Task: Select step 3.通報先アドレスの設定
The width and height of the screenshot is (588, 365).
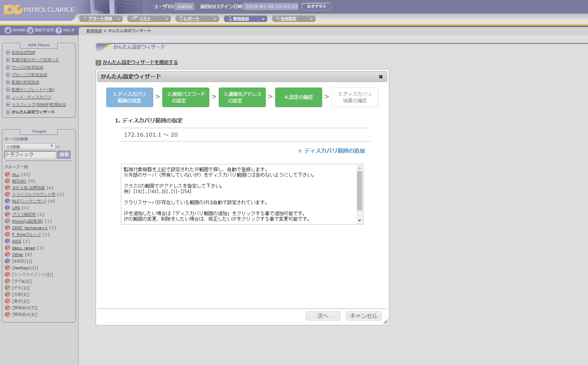Action: (242, 97)
